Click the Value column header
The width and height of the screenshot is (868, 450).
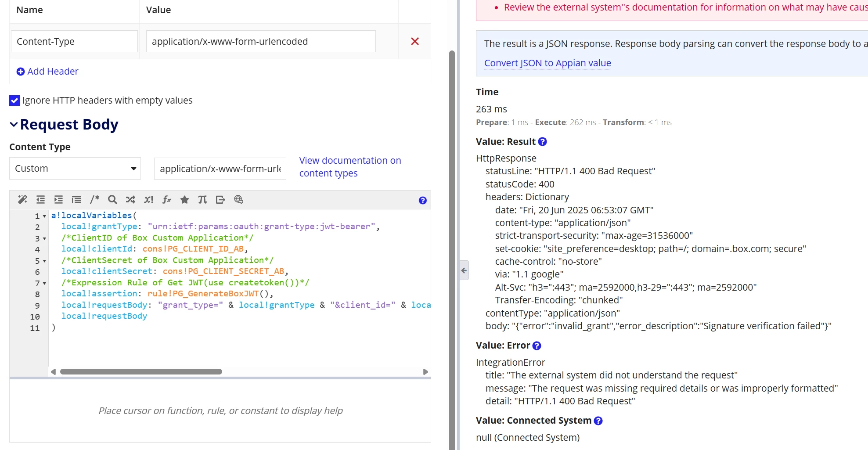158,10
